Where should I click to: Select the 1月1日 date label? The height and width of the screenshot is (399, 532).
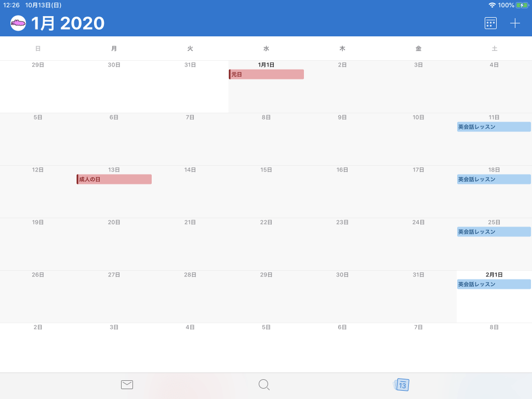point(266,65)
